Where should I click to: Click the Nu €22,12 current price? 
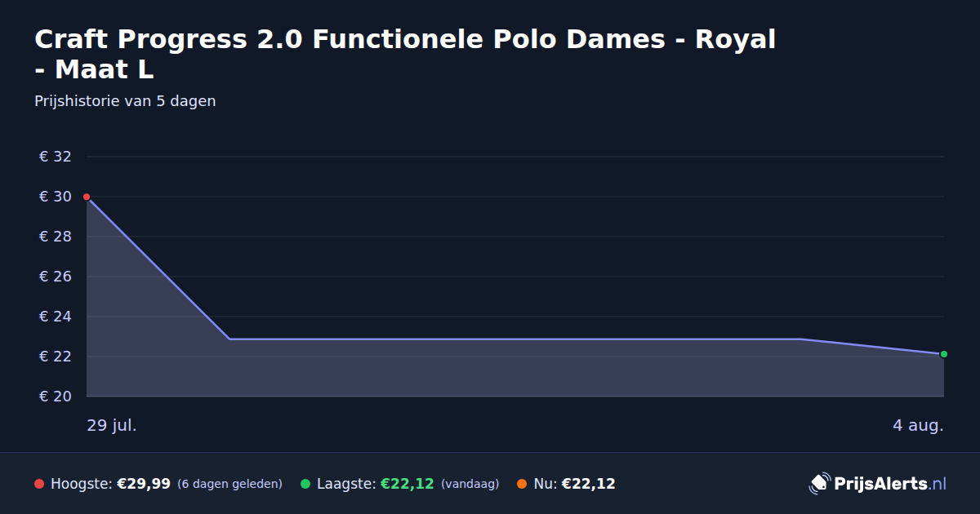click(x=588, y=484)
